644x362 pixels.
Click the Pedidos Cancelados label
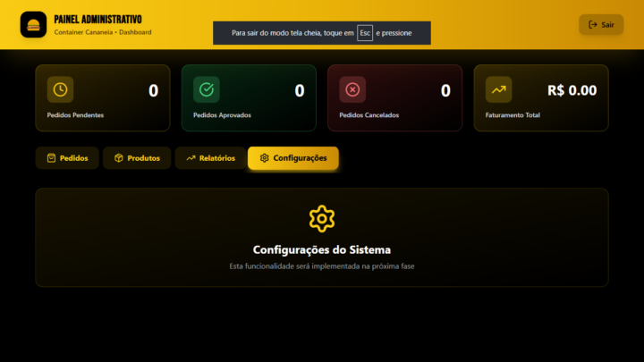point(369,115)
